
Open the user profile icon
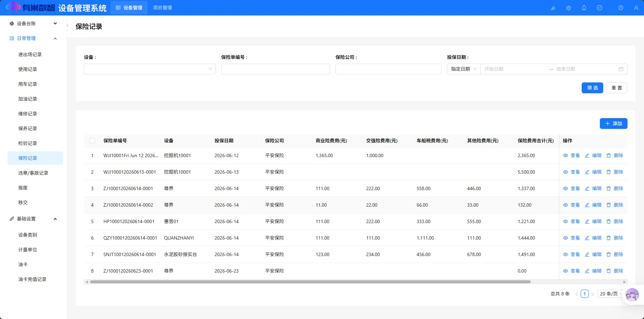tap(636, 8)
